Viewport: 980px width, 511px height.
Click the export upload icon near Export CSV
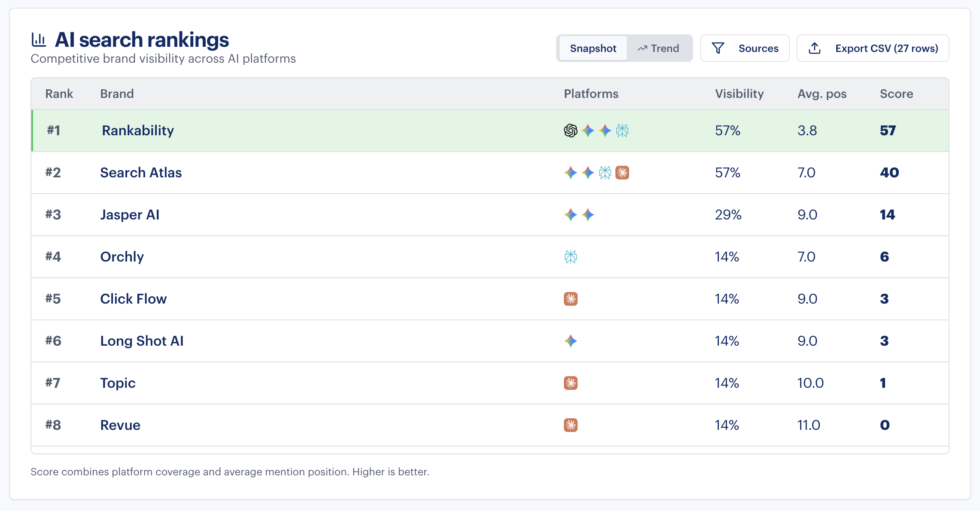(x=815, y=48)
